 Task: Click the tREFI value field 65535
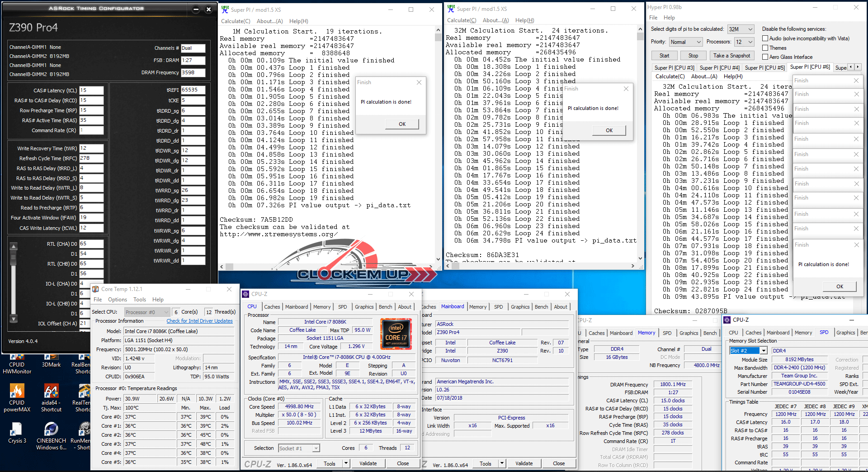(x=193, y=91)
